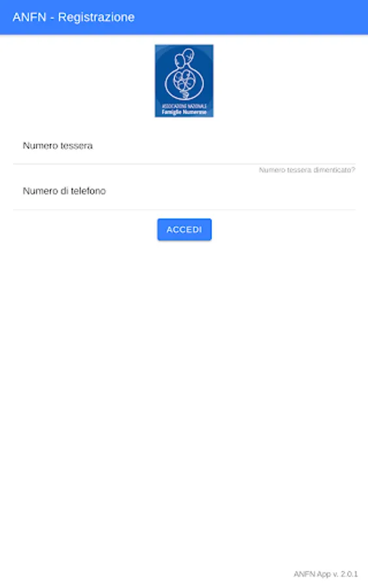368x588 pixels.
Task: Tap the 'Numero di telefono' placeholder text
Action: [64, 191]
